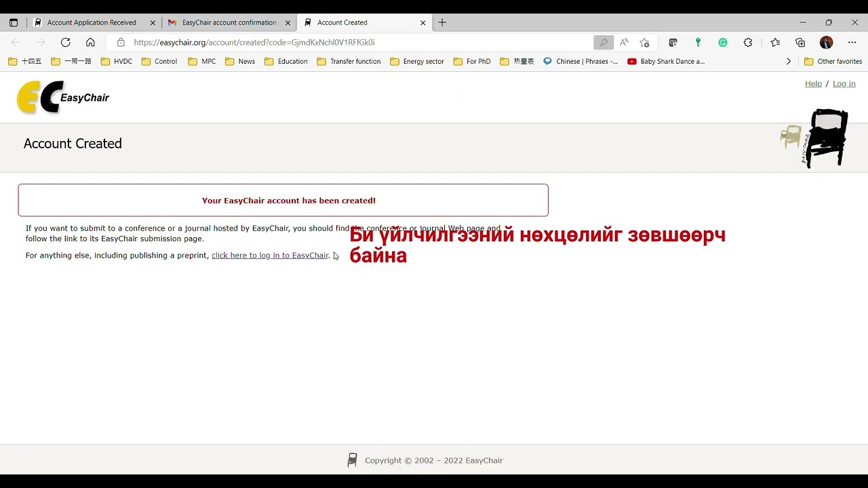Open the MPC bookmark folder
The width and height of the screenshot is (868, 488).
click(202, 61)
